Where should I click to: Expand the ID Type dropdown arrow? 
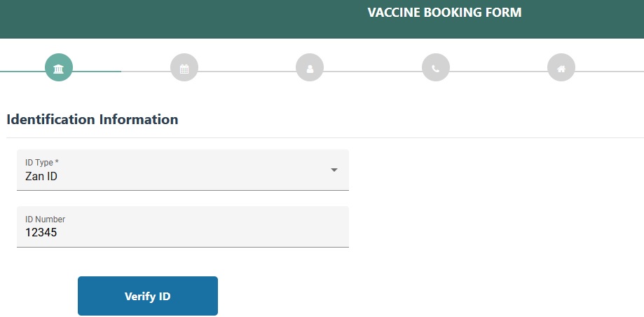[x=334, y=170]
